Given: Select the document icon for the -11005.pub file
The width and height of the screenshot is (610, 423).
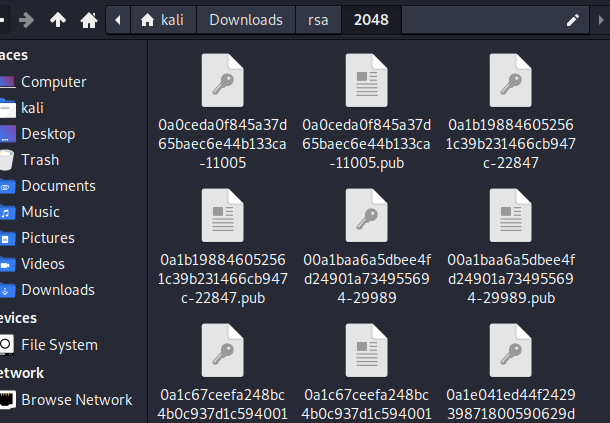Looking at the screenshot, I should [x=366, y=81].
